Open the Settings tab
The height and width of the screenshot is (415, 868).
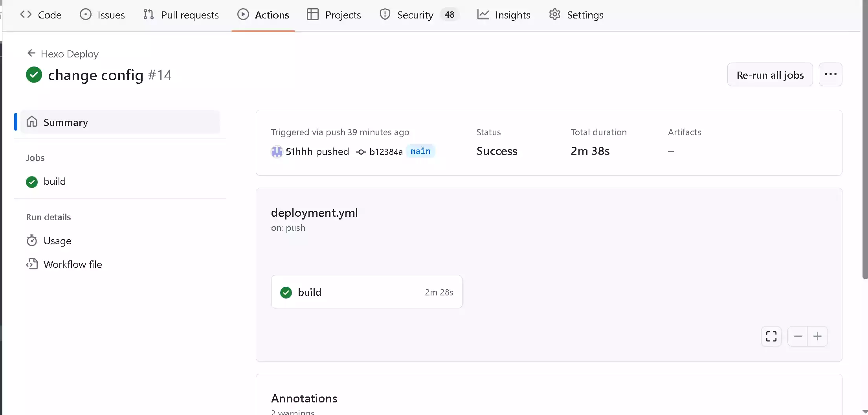coord(576,15)
